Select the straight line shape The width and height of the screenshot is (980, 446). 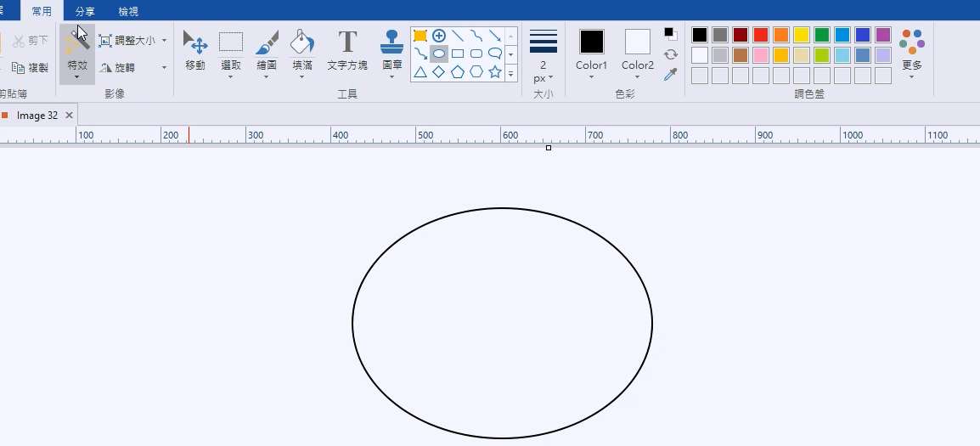point(458,36)
